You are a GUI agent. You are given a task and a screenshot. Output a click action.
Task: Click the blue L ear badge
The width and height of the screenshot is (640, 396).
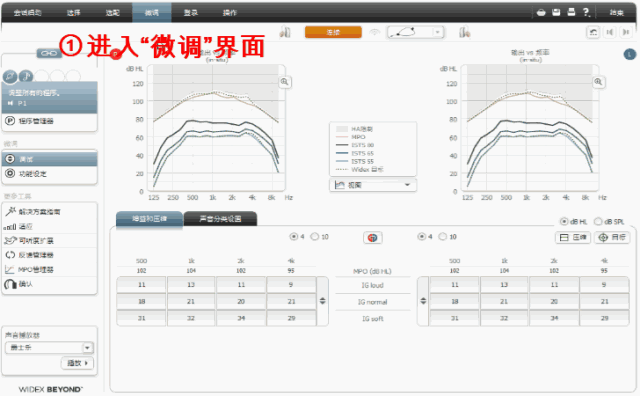click(630, 54)
